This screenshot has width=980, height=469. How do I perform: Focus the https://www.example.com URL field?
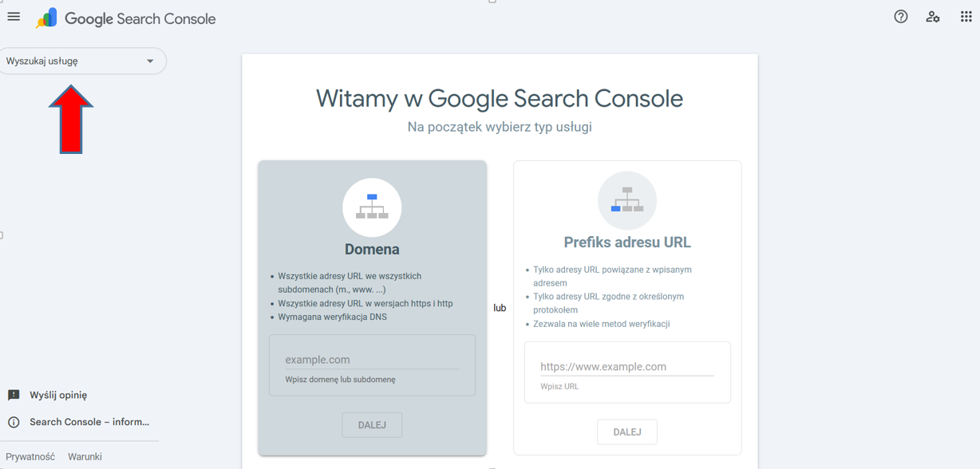[x=626, y=367]
